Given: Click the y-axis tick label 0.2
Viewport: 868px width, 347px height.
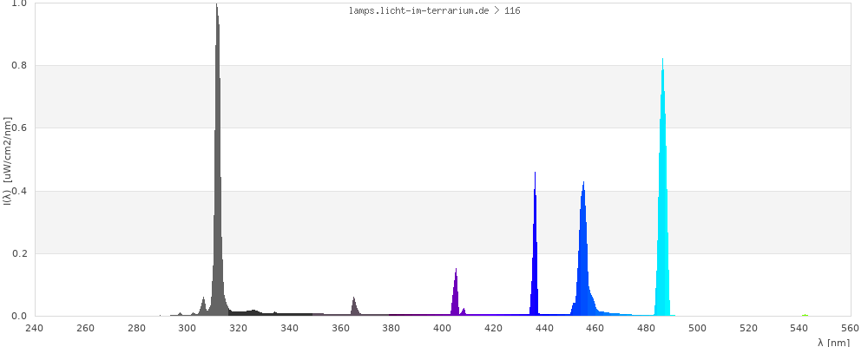Looking at the screenshot, I should 18,254.
